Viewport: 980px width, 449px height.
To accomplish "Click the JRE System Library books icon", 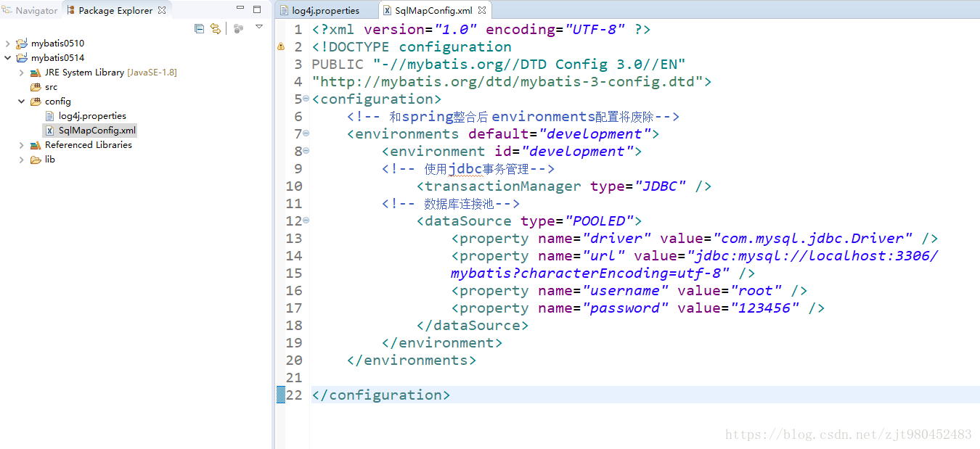I will (36, 73).
